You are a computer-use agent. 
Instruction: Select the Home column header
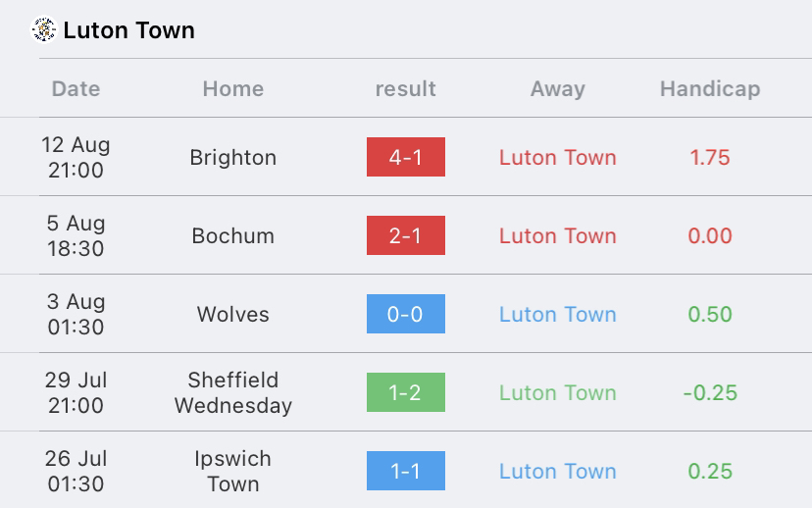[x=232, y=88]
